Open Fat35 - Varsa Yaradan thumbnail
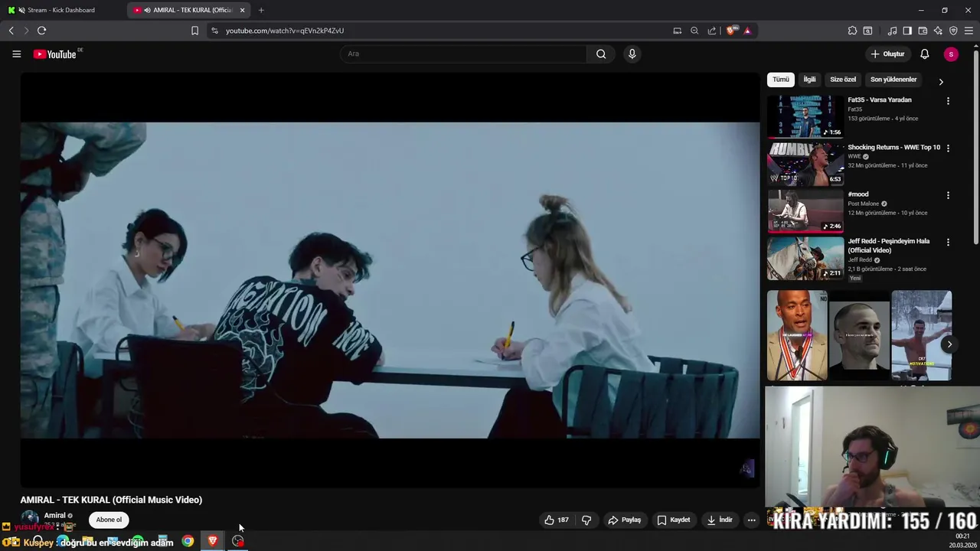The height and width of the screenshot is (551, 980). point(805,116)
